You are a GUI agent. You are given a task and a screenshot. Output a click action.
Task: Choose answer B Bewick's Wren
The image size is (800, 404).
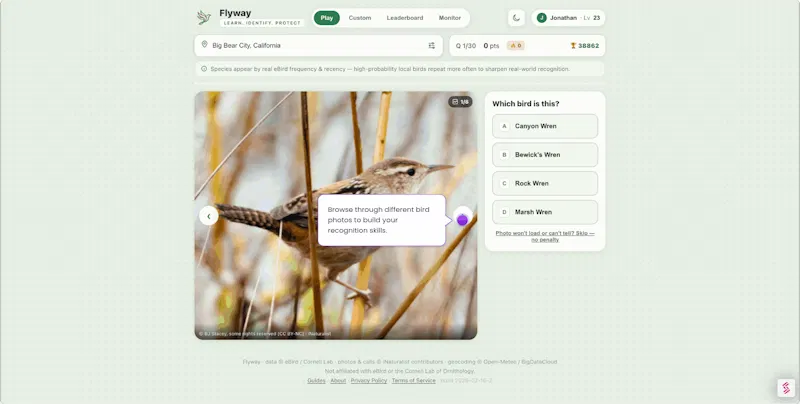pos(545,155)
